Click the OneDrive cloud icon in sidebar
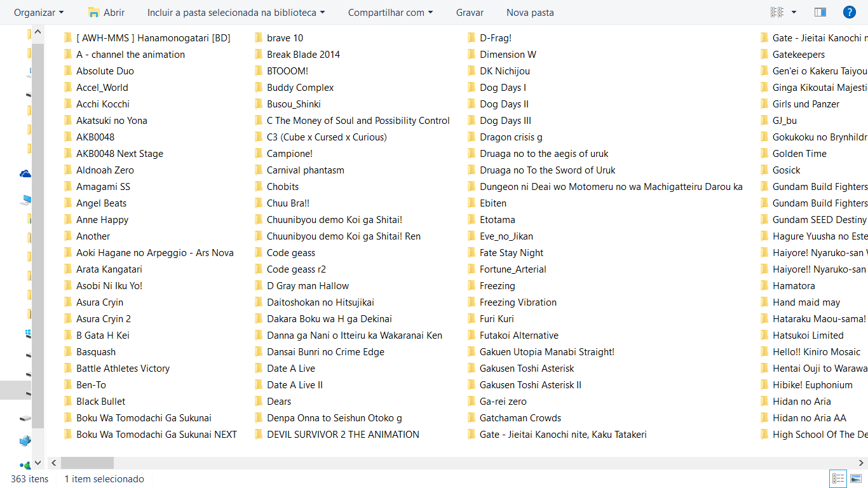Viewport: 868px width, 488px height. coord(25,173)
